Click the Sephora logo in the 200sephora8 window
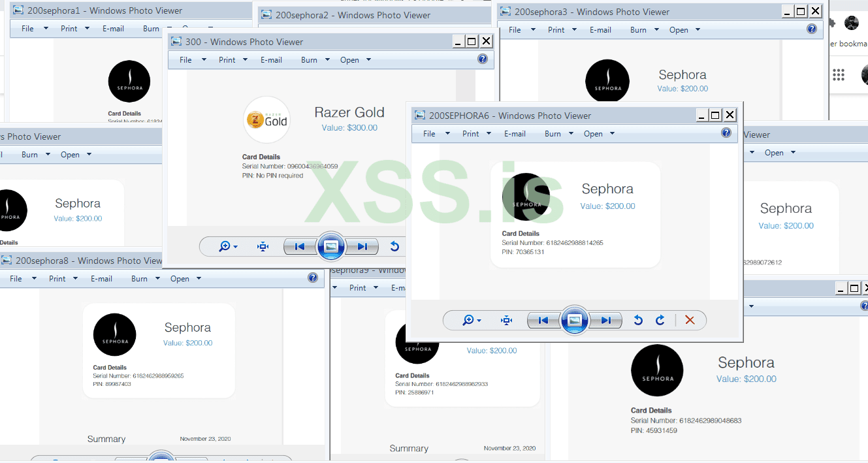Screen dimensions: 868x463 point(115,334)
